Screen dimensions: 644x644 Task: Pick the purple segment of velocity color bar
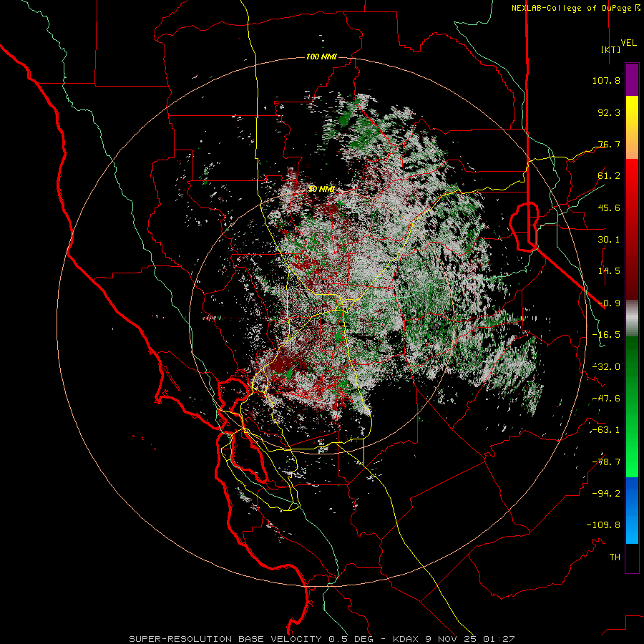click(x=632, y=79)
